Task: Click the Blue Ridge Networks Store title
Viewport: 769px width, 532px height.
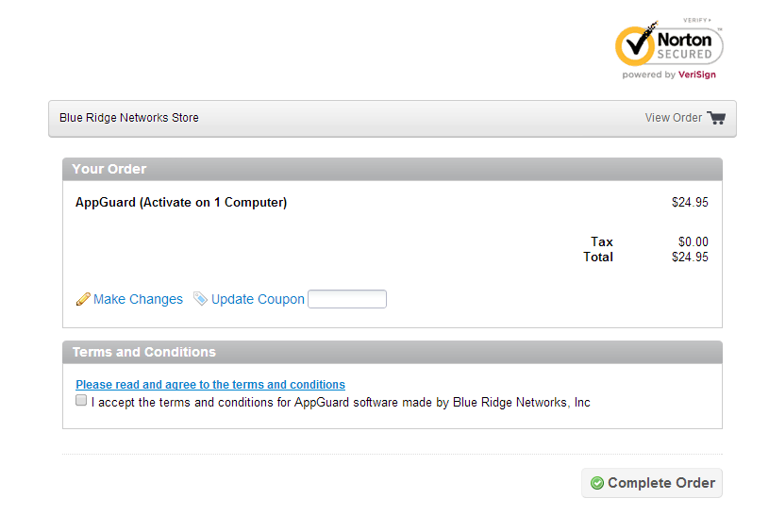Action: point(129,118)
